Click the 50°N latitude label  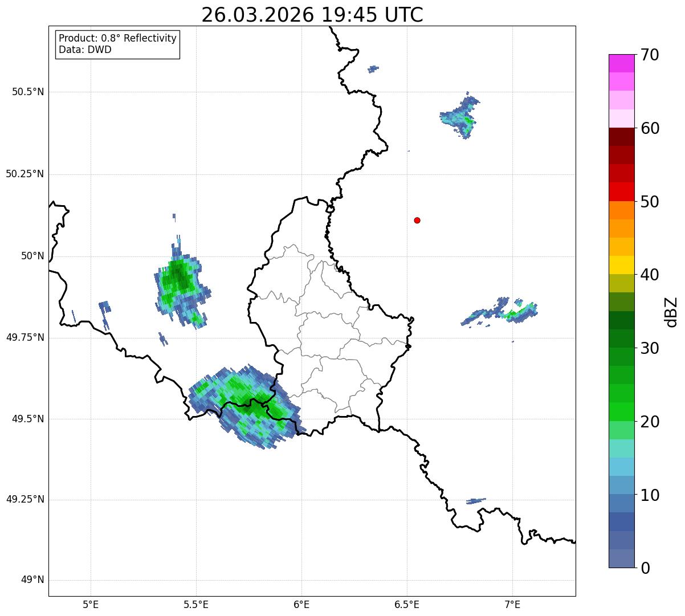tap(32, 256)
